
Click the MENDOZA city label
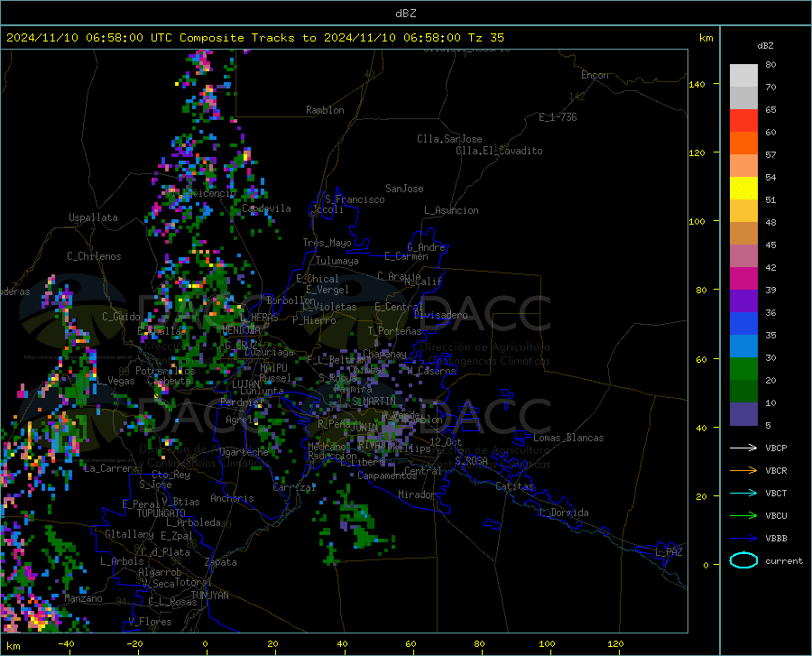(x=241, y=330)
